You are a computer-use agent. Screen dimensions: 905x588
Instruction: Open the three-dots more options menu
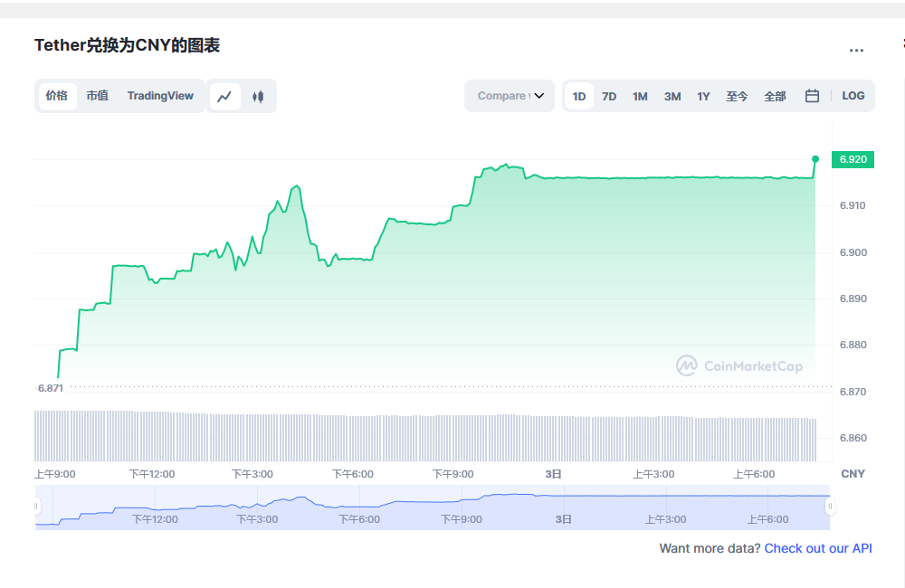[856, 50]
